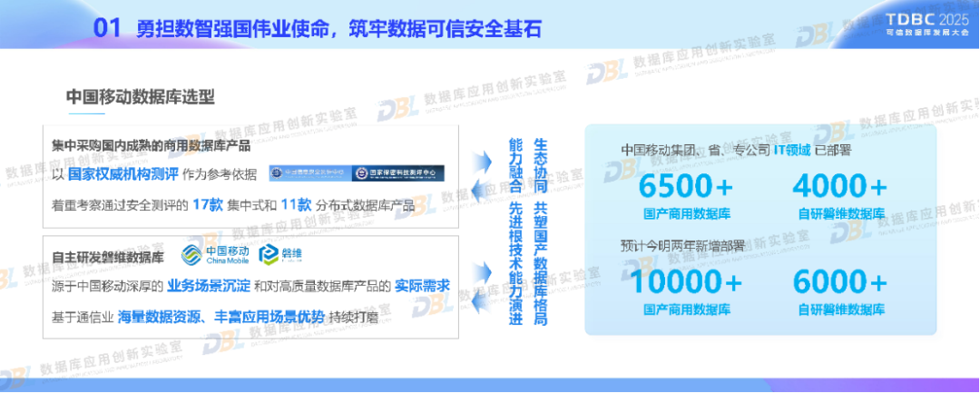Click the 磐维 database logo
This screenshot has height=393, width=980.
point(282,254)
